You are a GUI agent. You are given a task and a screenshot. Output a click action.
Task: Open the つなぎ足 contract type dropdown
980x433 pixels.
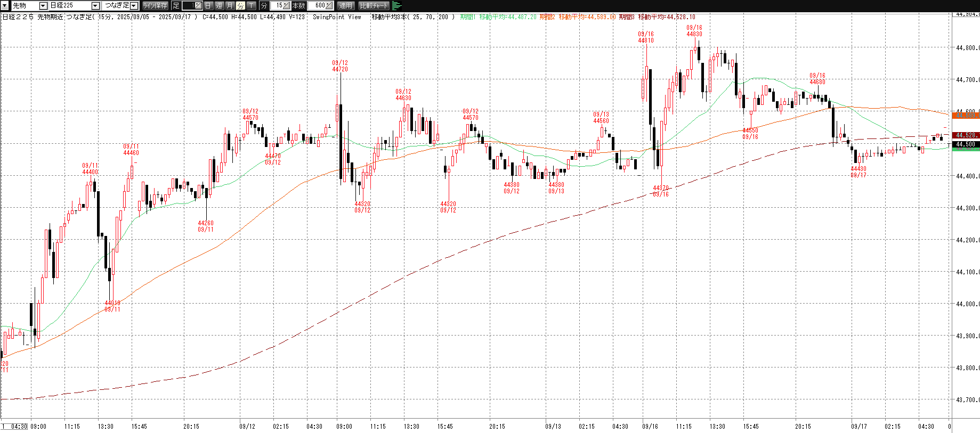[x=134, y=6]
